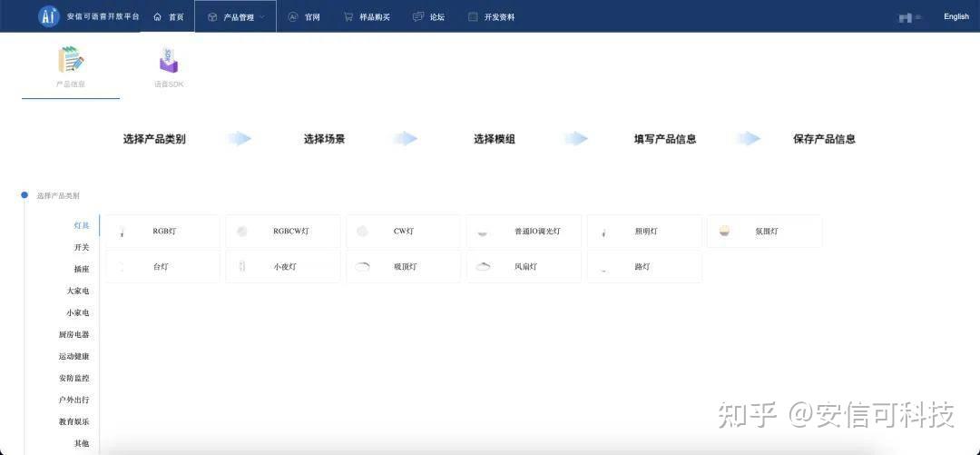Click the 吸顶灯 ceiling lamp icon
Screen dimensions: 980x455
click(x=362, y=267)
